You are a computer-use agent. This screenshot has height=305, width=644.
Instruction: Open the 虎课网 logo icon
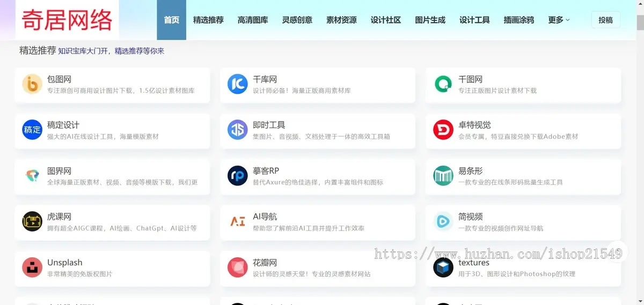pos(32,221)
